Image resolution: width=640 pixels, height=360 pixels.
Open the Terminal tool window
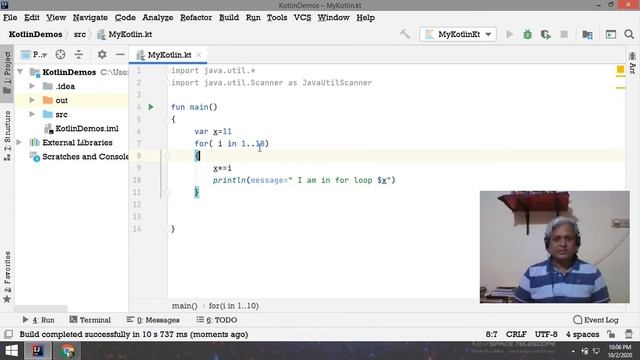click(90, 320)
